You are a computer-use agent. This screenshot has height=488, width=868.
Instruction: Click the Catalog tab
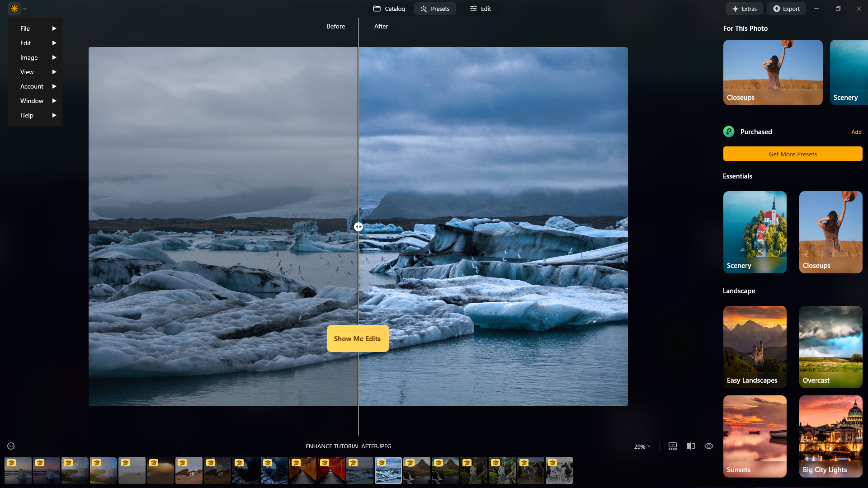(x=389, y=8)
